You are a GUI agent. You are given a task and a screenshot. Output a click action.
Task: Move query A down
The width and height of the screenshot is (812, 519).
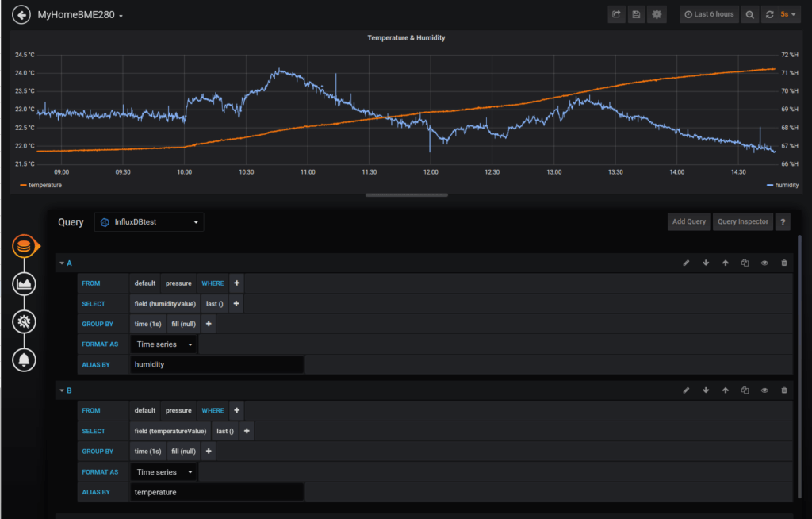pyautogui.click(x=706, y=263)
